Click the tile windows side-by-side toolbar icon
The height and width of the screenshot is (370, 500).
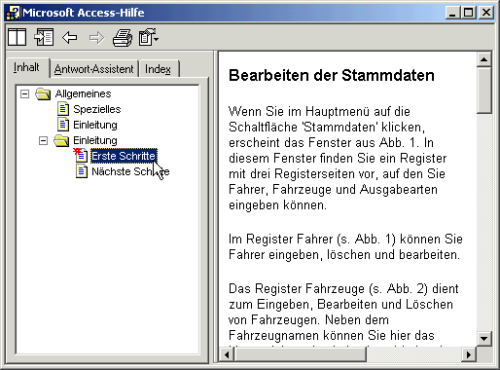[17, 37]
